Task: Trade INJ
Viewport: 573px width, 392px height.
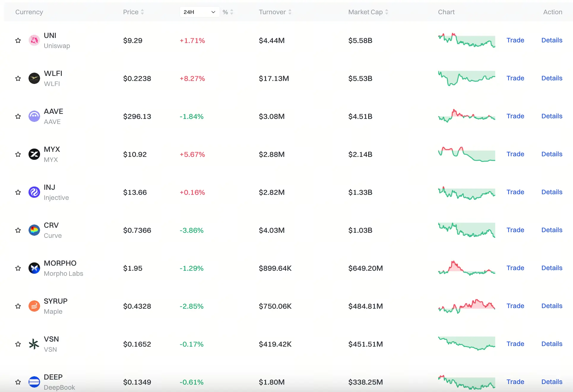Action: (515, 192)
